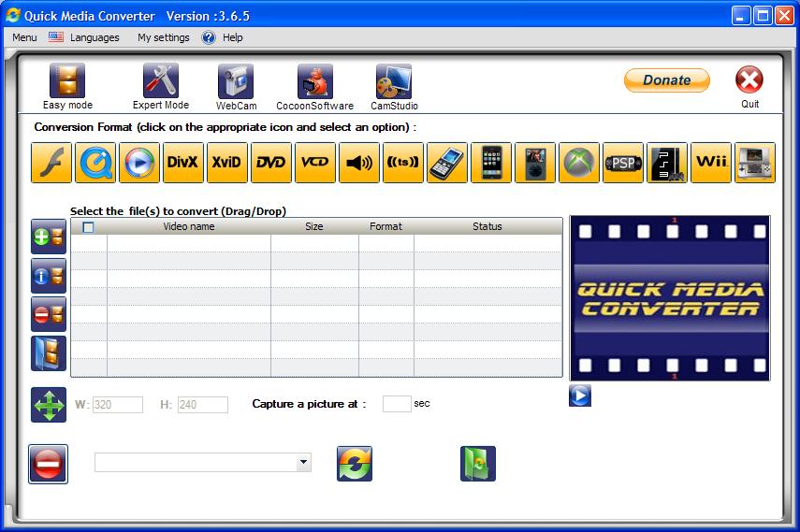Open output folder green icon
The height and width of the screenshot is (532, 800).
478,464
